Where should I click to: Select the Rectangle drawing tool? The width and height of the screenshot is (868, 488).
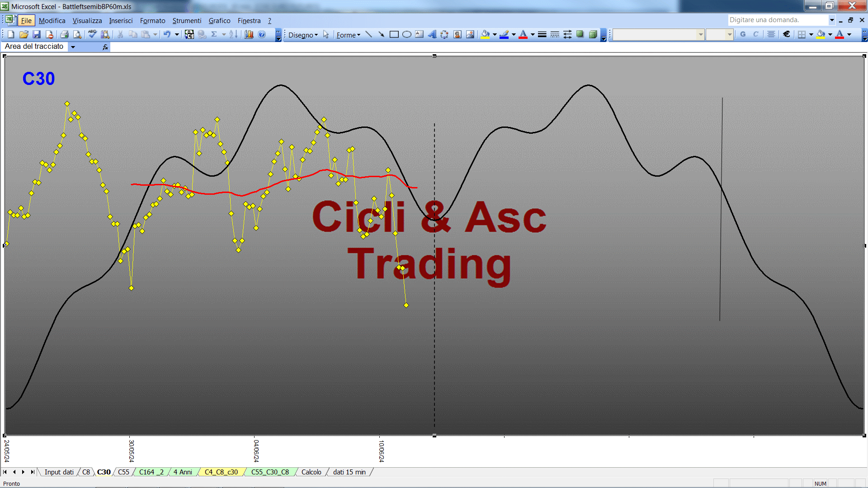(x=394, y=34)
